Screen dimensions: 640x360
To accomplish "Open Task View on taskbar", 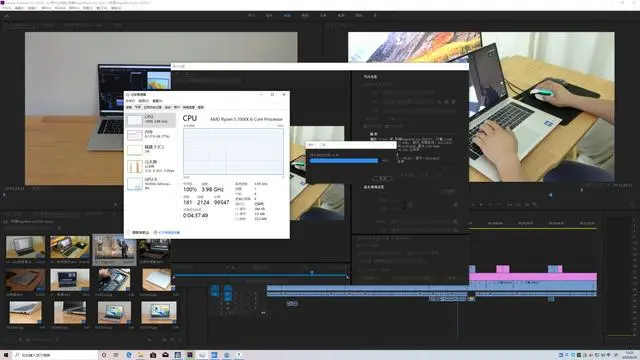I will (116, 355).
